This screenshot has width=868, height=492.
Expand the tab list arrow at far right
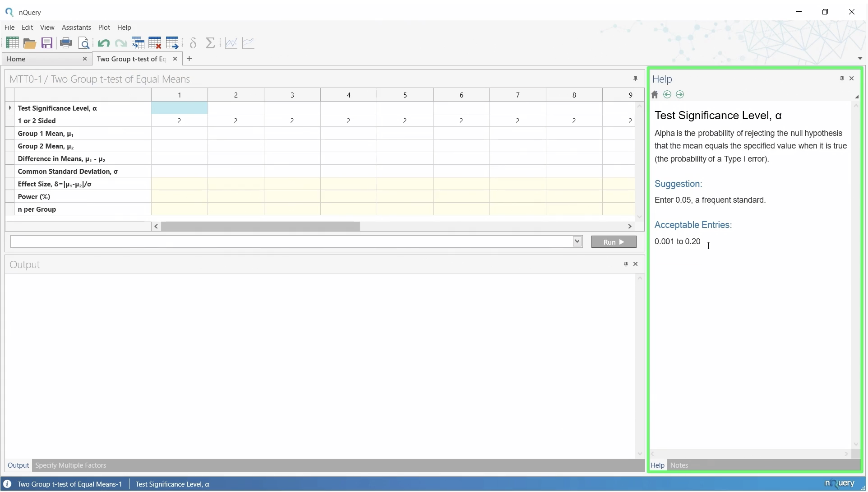pos(860,59)
